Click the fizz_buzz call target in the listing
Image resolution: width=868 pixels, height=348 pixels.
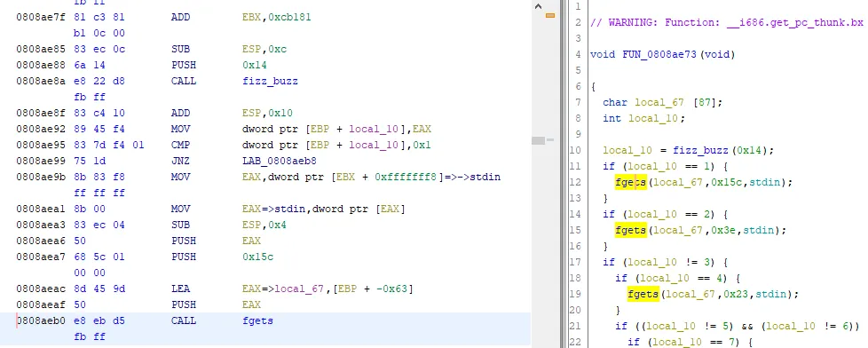tap(270, 82)
